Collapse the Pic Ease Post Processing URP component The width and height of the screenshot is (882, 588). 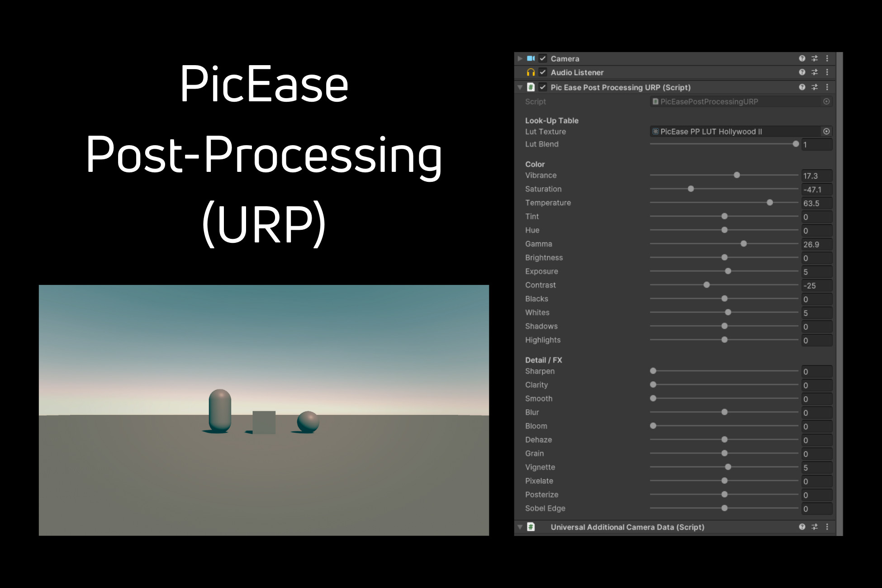pos(519,87)
